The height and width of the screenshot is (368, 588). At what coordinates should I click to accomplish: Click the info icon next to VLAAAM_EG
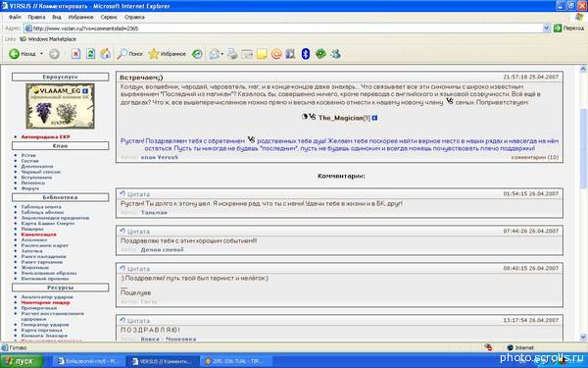pos(85,91)
